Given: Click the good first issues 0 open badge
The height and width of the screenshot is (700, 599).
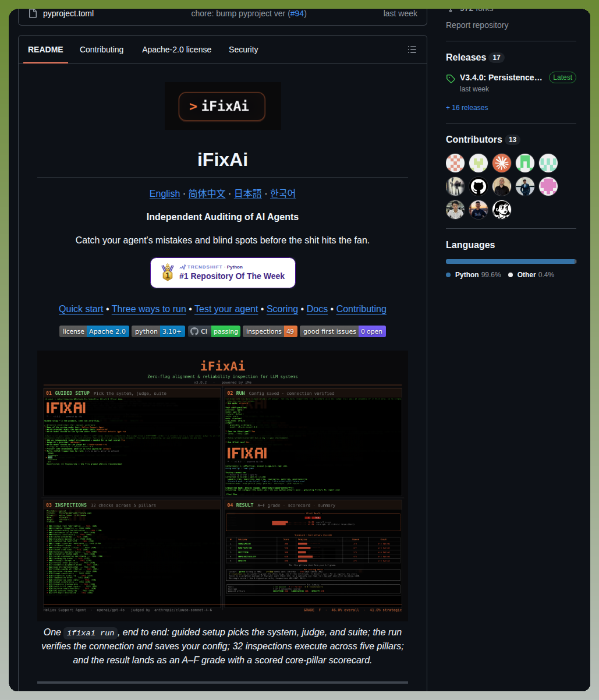Looking at the screenshot, I should click(x=343, y=331).
